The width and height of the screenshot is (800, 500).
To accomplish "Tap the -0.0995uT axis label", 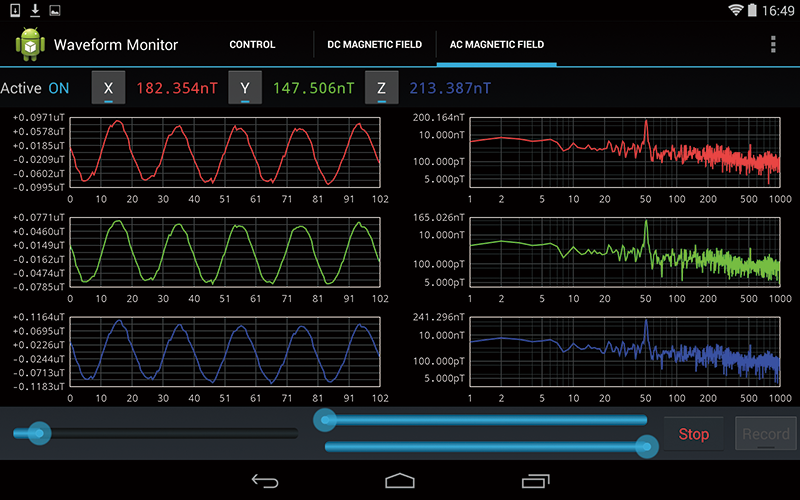I will click(39, 187).
